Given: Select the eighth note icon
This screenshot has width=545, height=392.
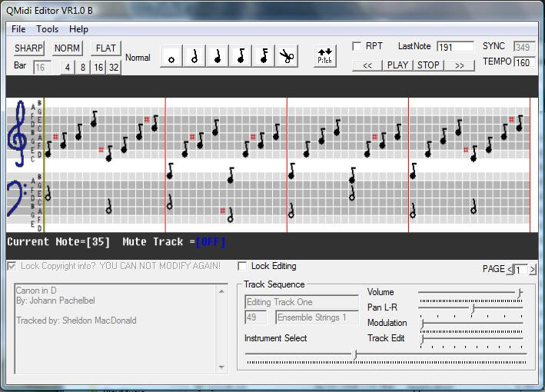Looking at the screenshot, I should [241, 57].
